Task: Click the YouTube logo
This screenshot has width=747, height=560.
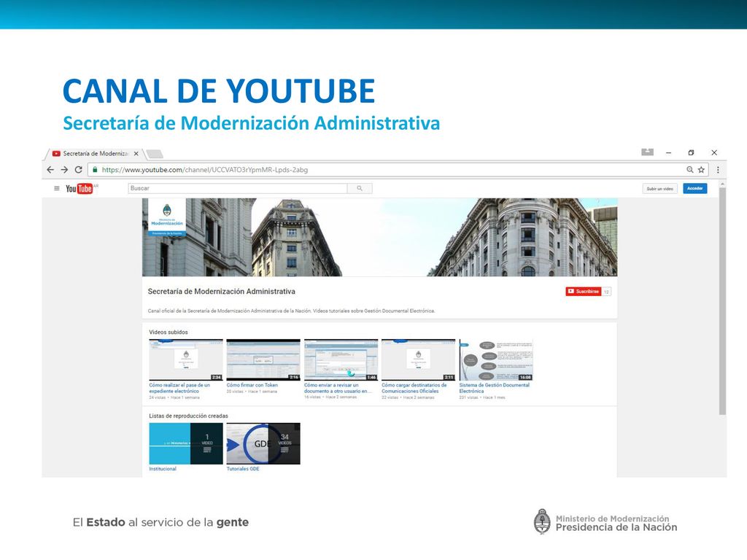Action: click(x=81, y=189)
